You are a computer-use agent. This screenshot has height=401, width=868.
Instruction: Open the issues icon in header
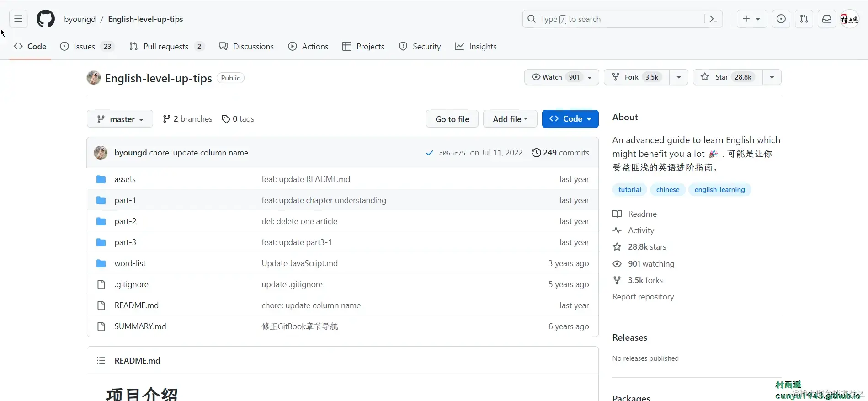tap(781, 19)
